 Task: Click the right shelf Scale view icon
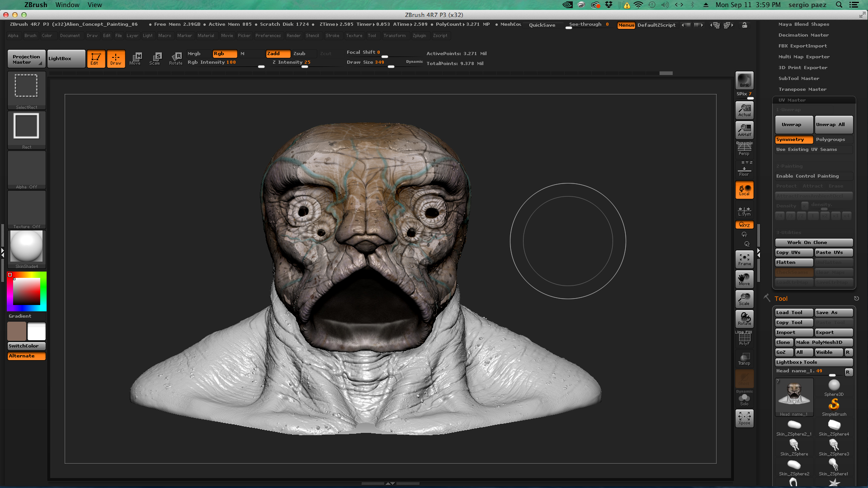click(744, 299)
